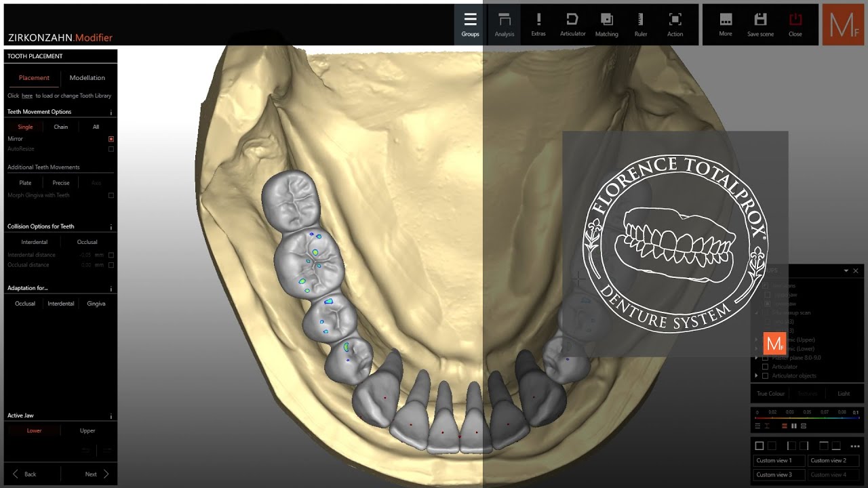Click Interdental collision option button

pyautogui.click(x=34, y=242)
